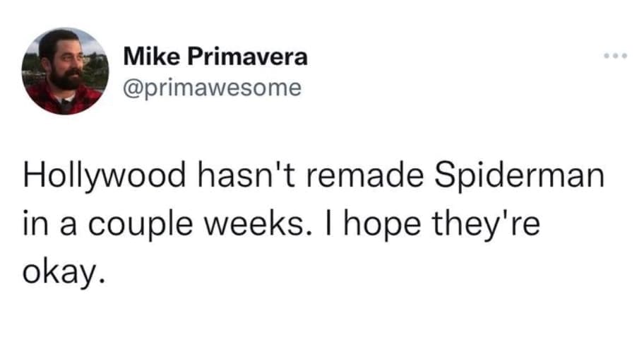
Task: Click the "@" symbol of the handle
Action: [131, 88]
